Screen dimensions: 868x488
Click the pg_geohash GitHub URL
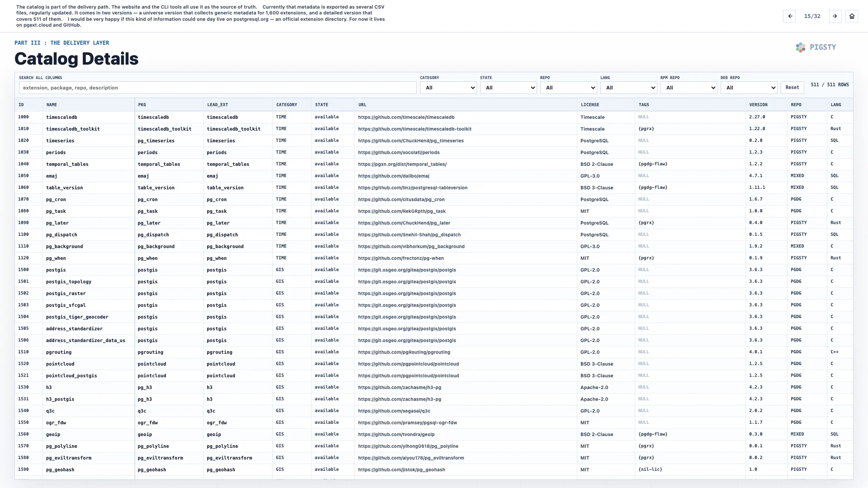click(401, 469)
